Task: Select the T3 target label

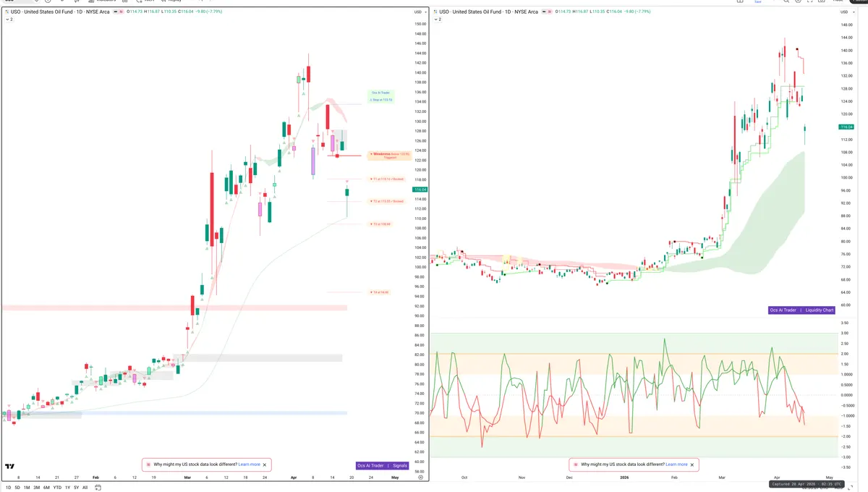Action: coord(380,224)
